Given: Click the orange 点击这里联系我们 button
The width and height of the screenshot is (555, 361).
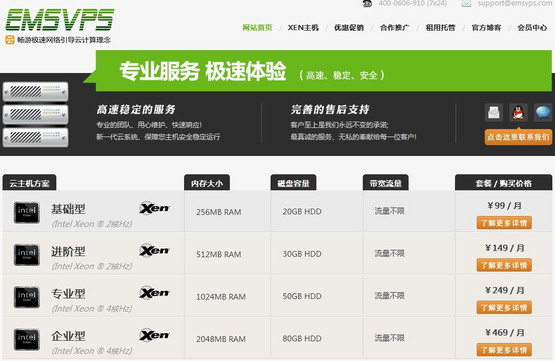Looking at the screenshot, I should click(518, 137).
